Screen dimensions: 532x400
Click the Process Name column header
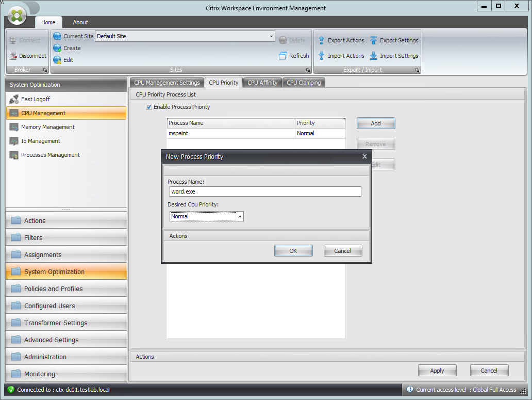tap(231, 123)
